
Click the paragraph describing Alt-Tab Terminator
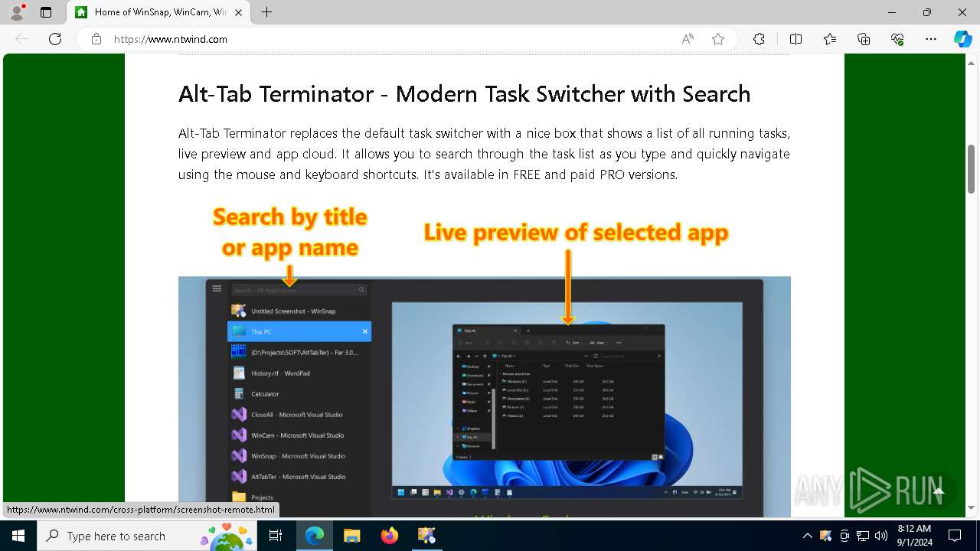tap(484, 154)
